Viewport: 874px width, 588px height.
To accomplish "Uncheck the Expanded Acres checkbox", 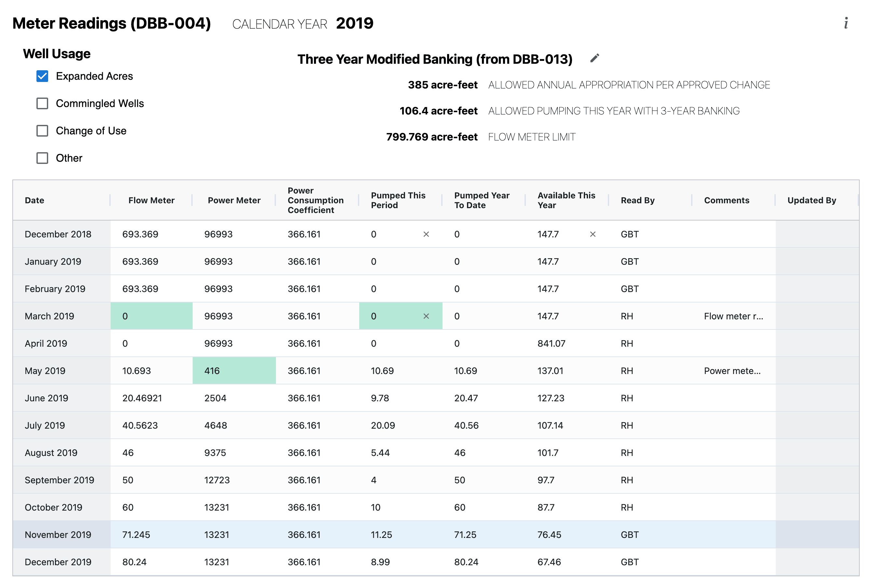I will [42, 76].
